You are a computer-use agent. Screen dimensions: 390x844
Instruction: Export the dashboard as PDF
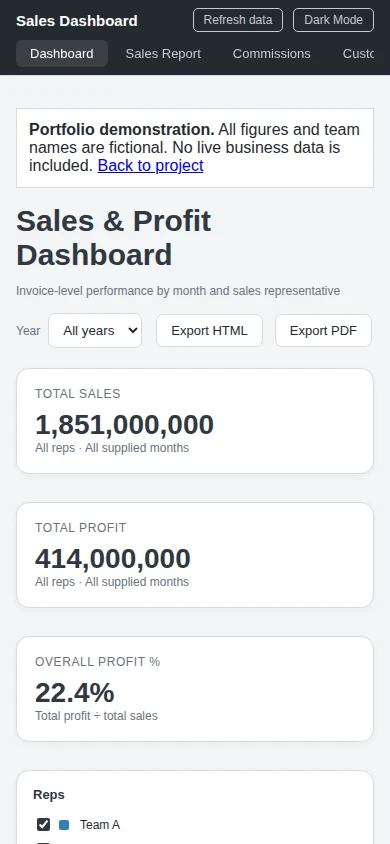tap(323, 330)
